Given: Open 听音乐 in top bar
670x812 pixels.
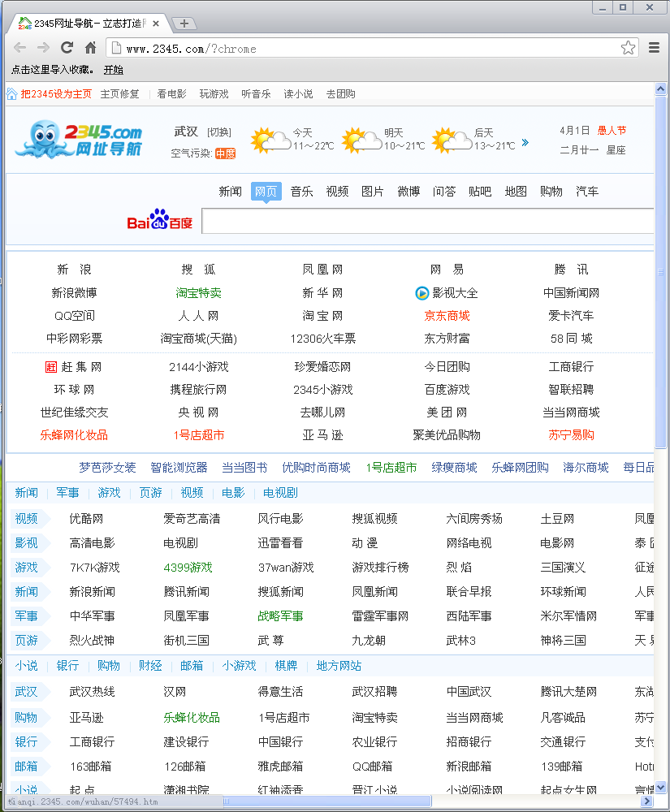Looking at the screenshot, I should click(x=256, y=93).
